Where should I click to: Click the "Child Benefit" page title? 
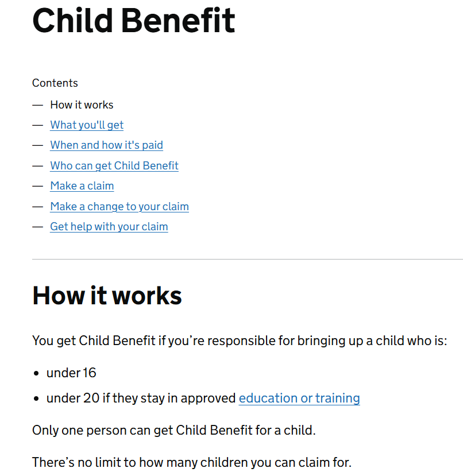click(134, 20)
